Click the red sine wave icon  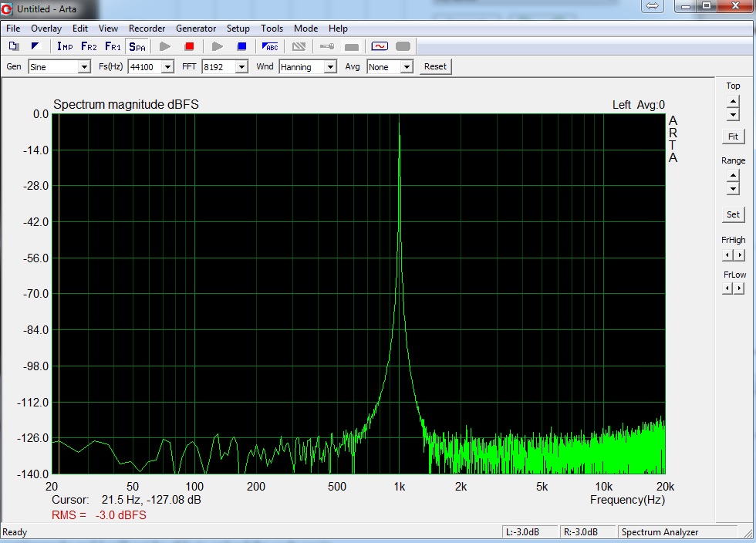pos(380,46)
